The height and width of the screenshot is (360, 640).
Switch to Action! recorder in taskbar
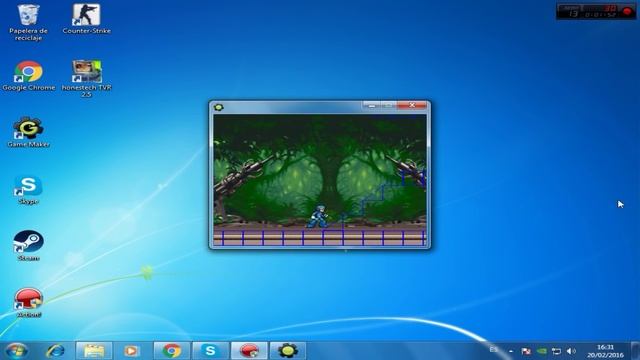tap(249, 351)
